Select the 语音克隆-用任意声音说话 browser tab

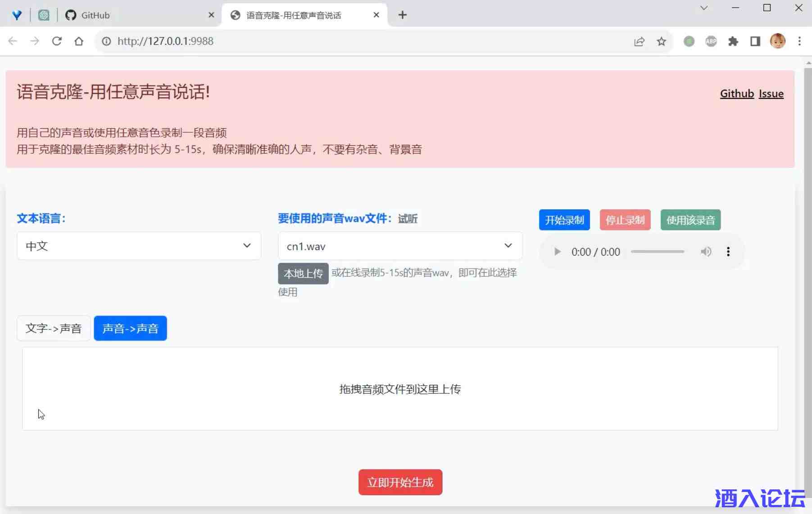click(x=305, y=15)
